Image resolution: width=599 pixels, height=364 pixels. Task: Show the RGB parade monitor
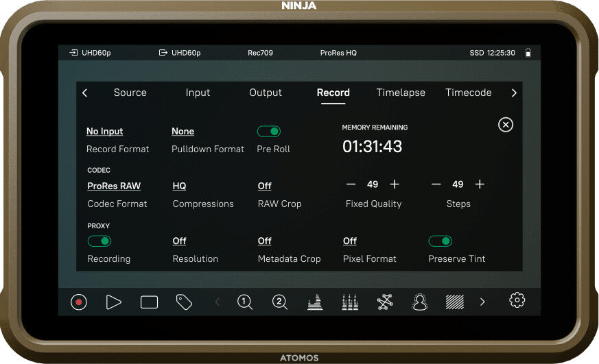click(x=350, y=302)
